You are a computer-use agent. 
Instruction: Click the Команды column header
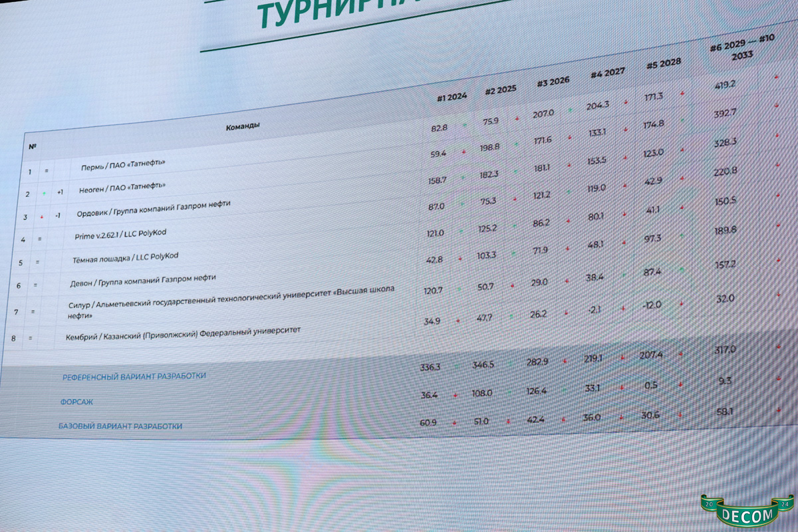point(243,126)
